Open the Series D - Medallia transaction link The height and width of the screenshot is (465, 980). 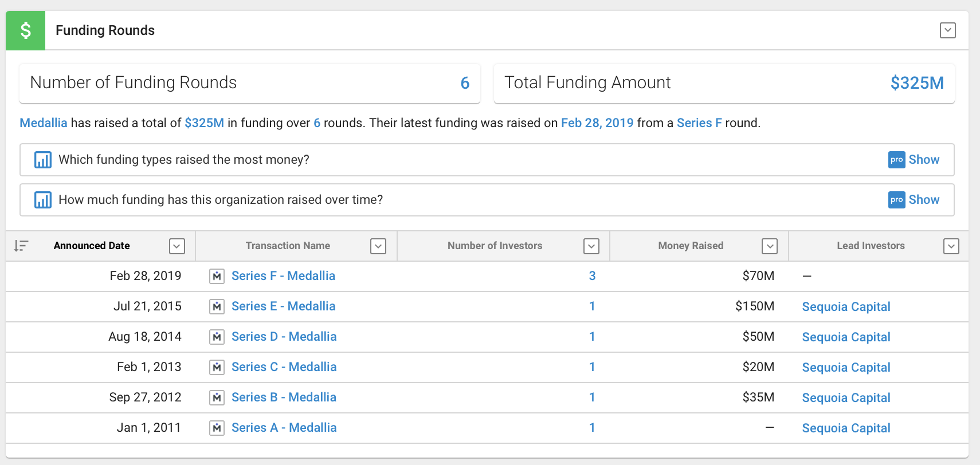pyautogui.click(x=284, y=337)
